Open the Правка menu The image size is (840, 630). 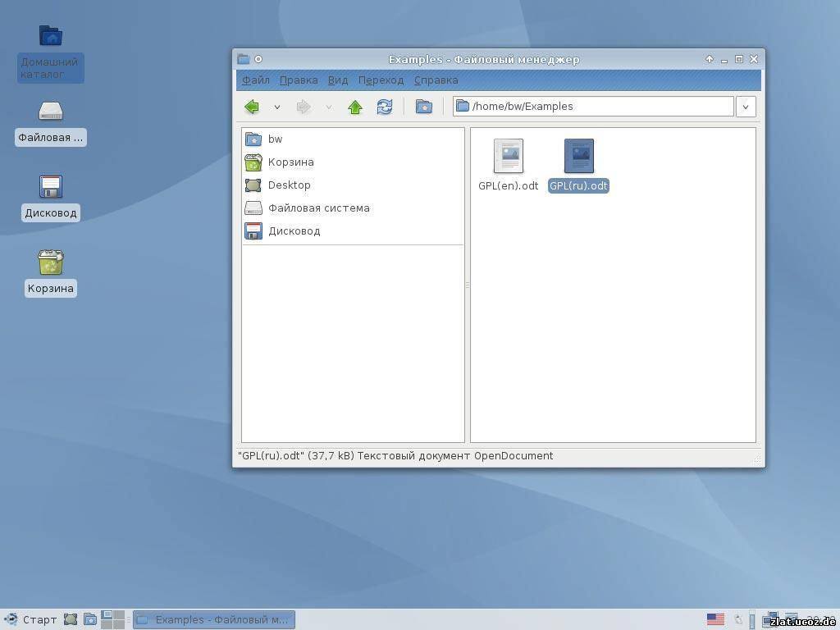299,80
